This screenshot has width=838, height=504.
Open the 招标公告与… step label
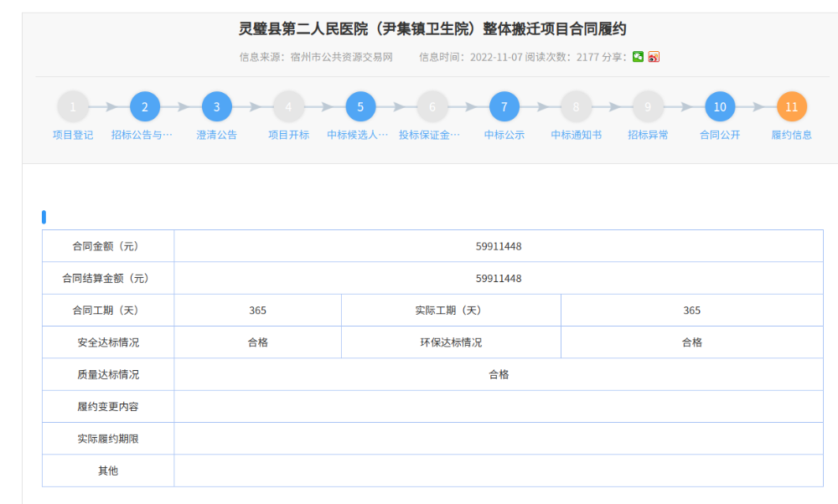(x=142, y=135)
